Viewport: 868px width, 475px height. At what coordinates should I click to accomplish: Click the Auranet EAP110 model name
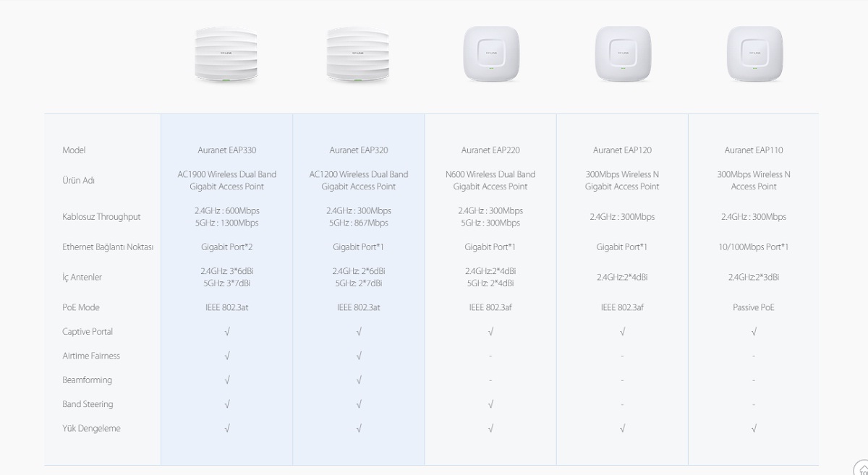(754, 150)
